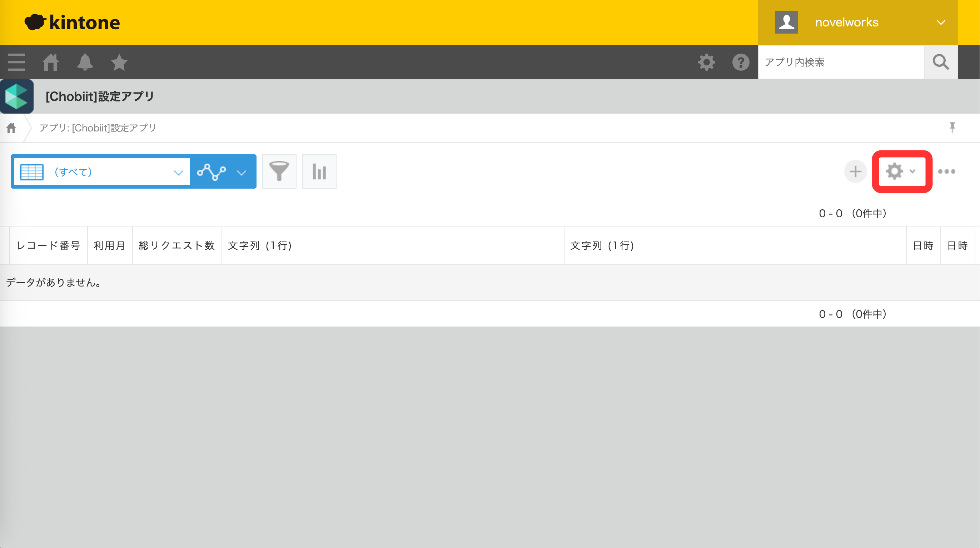Click the データがありません。message
The width and height of the screenshot is (980, 548).
pos(54,283)
